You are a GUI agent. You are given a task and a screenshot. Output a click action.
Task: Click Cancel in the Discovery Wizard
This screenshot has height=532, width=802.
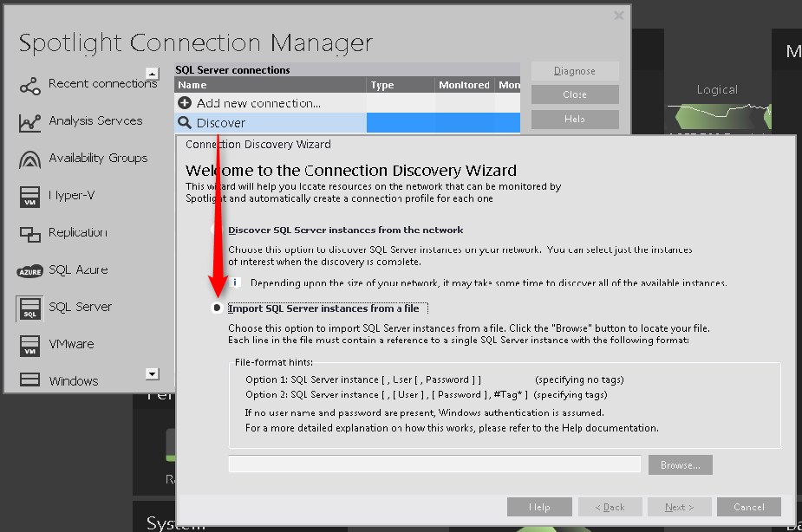(748, 507)
